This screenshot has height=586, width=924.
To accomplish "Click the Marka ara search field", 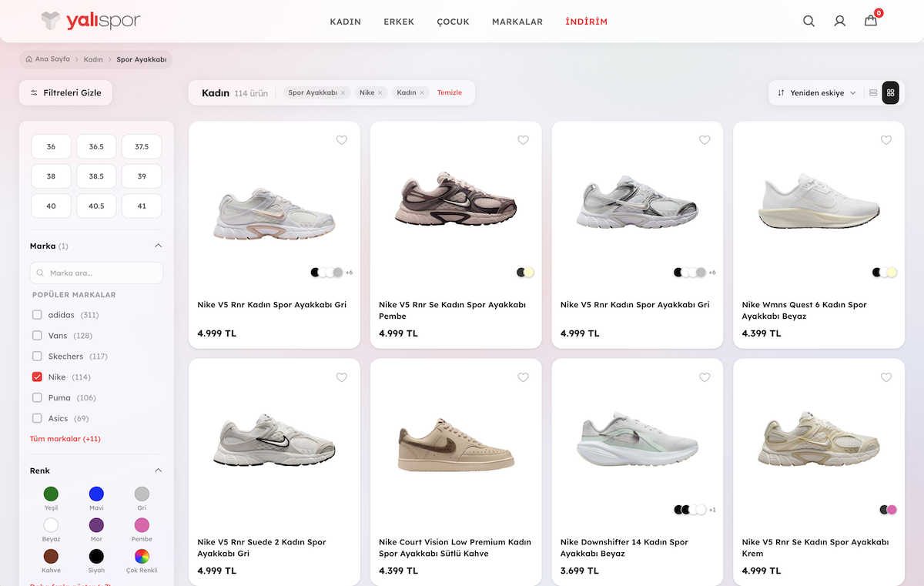I will click(96, 273).
